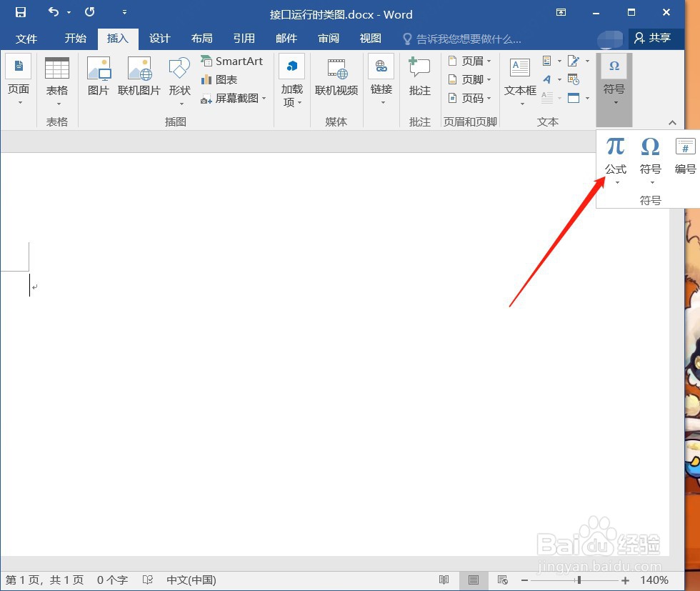Enable Web Layout view
This screenshot has width=700, height=591.
[502, 580]
